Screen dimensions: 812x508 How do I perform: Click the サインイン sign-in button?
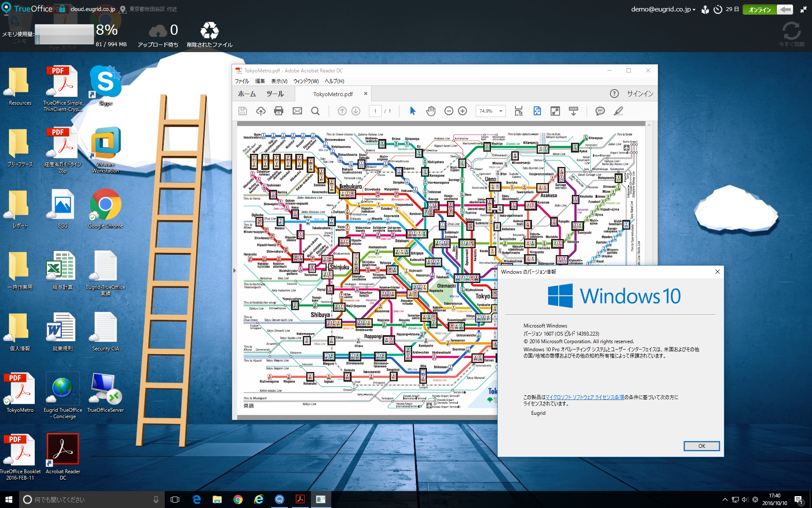640,94
